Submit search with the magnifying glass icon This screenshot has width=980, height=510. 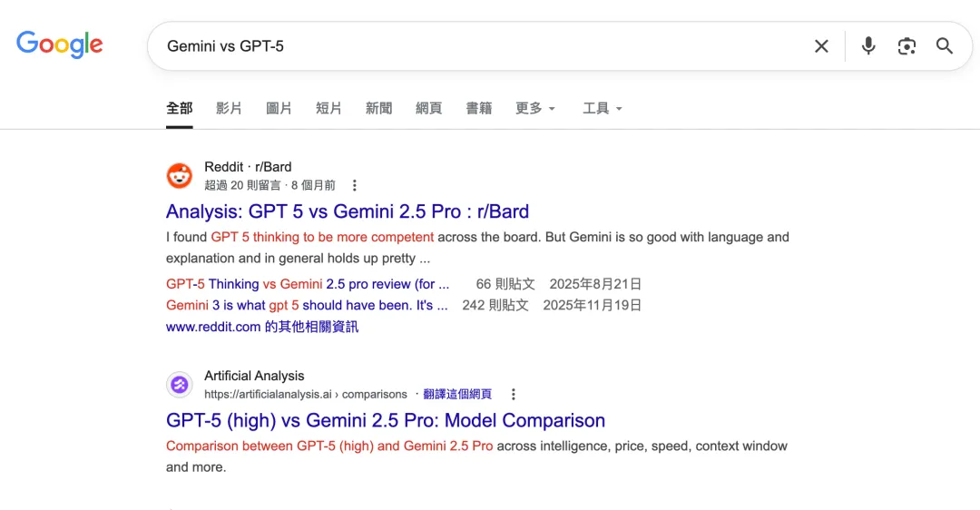(945, 45)
